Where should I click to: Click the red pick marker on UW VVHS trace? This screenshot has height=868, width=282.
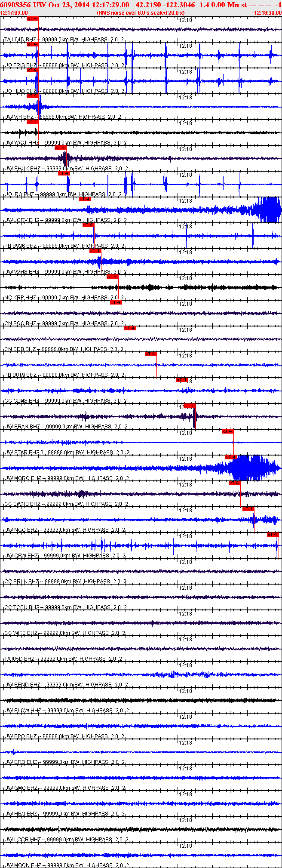(95, 251)
